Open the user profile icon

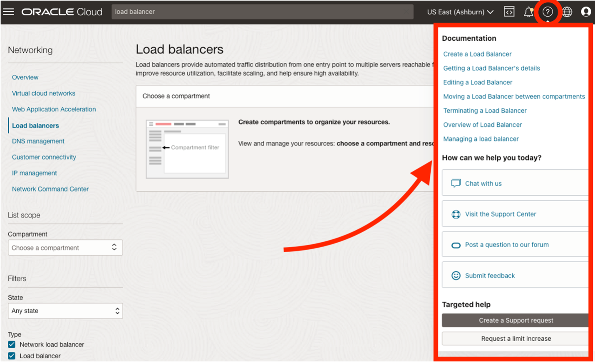pos(586,11)
